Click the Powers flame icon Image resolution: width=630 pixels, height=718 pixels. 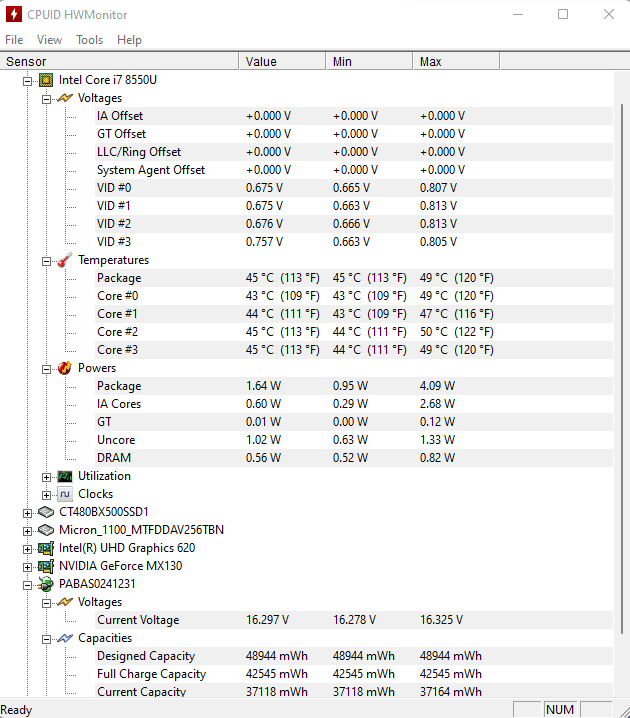coord(65,368)
